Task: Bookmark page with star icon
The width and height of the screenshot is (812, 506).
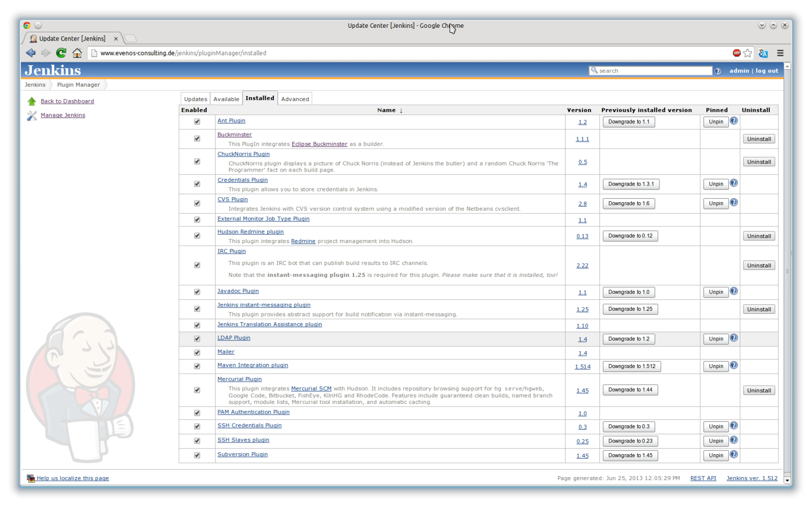Action: [x=748, y=53]
